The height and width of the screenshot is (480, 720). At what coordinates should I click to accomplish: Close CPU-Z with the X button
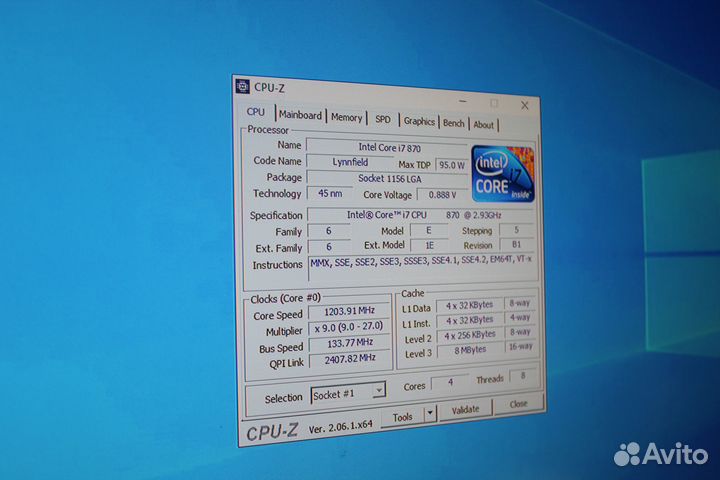[525, 105]
